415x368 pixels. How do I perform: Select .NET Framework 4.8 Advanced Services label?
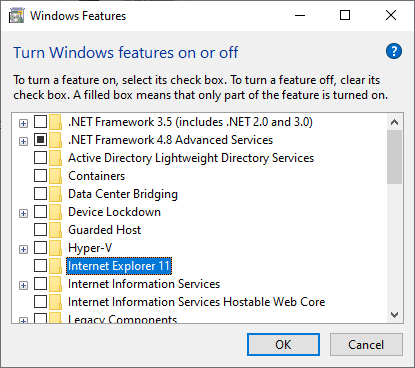pyautogui.click(x=170, y=140)
